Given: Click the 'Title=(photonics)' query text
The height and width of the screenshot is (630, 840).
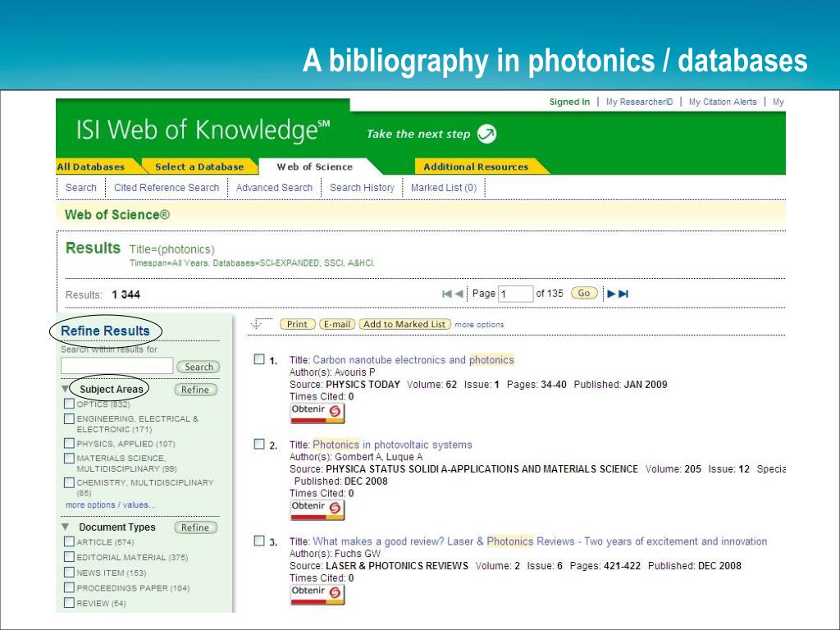Looking at the screenshot, I should pyautogui.click(x=172, y=249).
